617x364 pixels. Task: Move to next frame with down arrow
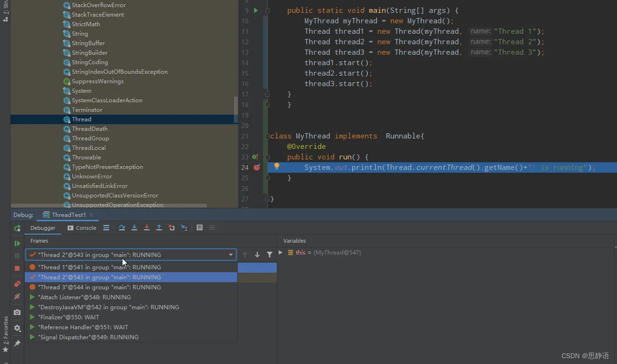(257, 255)
